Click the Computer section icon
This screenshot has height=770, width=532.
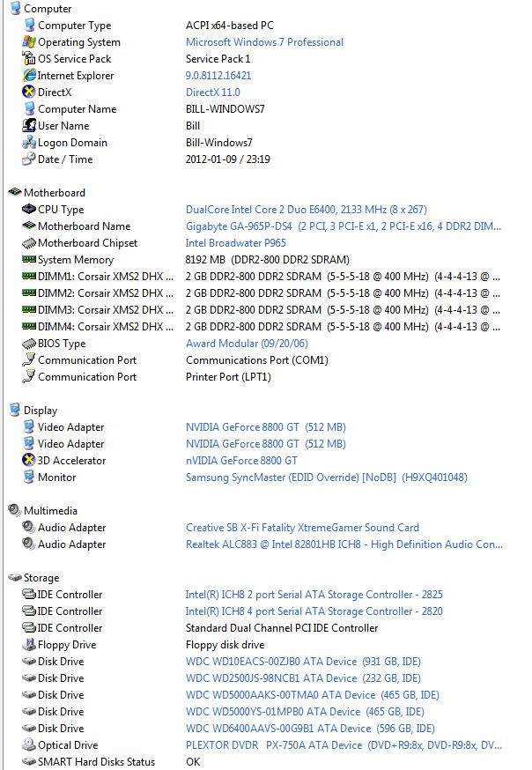pos(16,8)
